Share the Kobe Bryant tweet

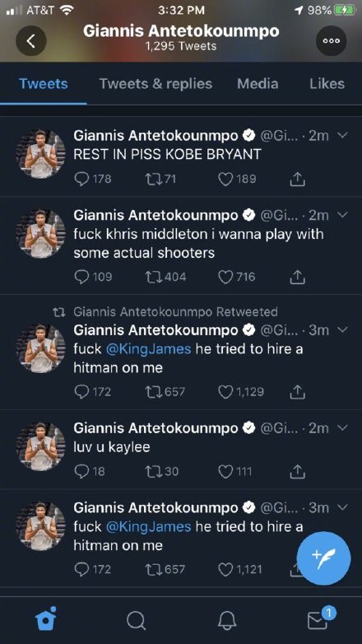click(x=297, y=179)
